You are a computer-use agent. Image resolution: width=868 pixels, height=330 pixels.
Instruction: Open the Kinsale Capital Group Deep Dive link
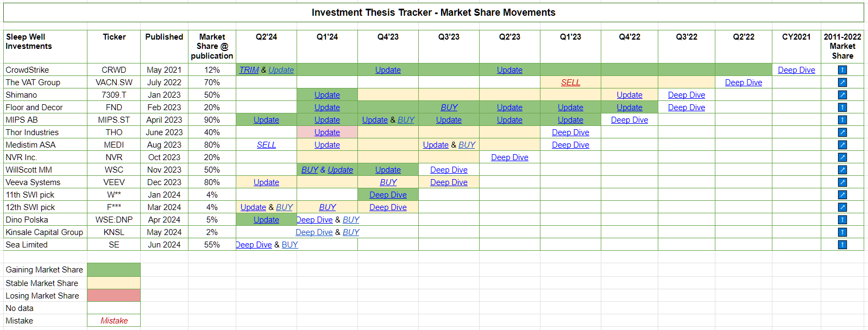314,232
